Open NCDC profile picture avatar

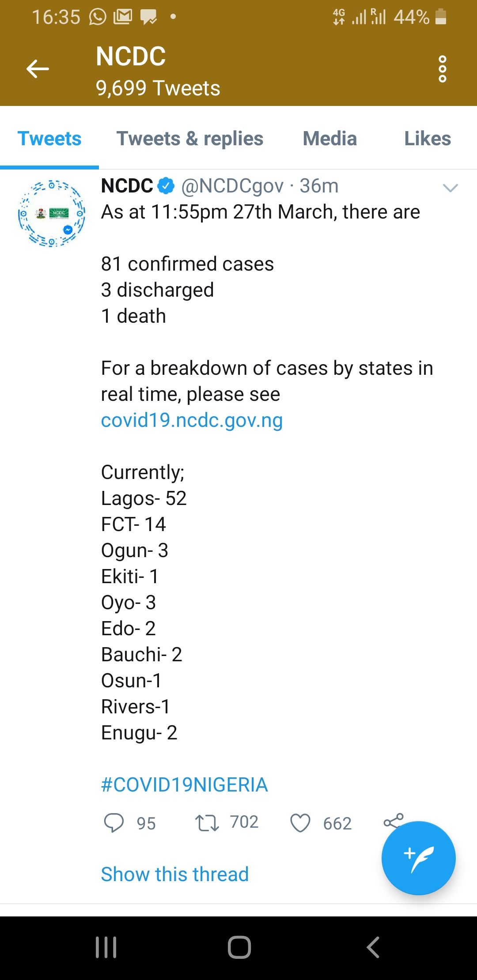click(52, 213)
